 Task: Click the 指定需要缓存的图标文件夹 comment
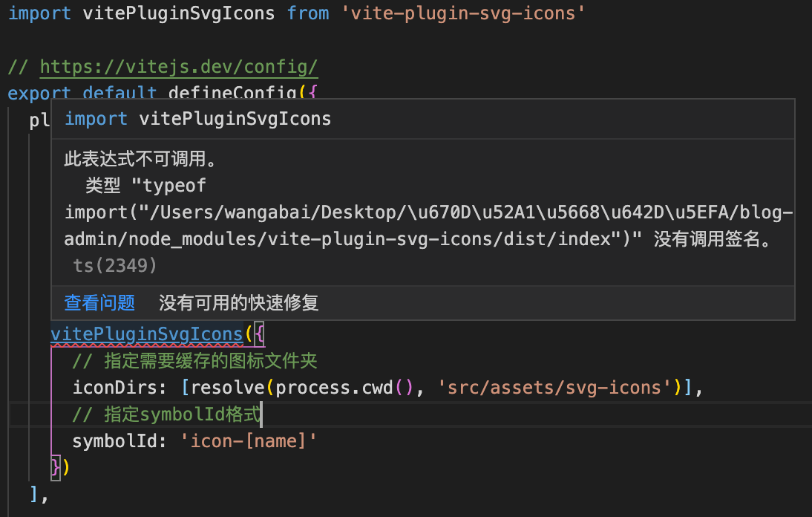coord(194,360)
